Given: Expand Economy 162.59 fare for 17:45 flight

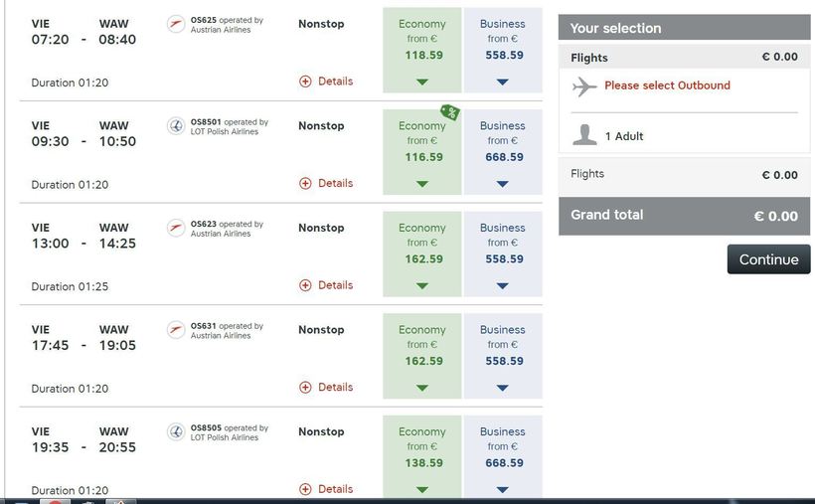Looking at the screenshot, I should 422,388.
